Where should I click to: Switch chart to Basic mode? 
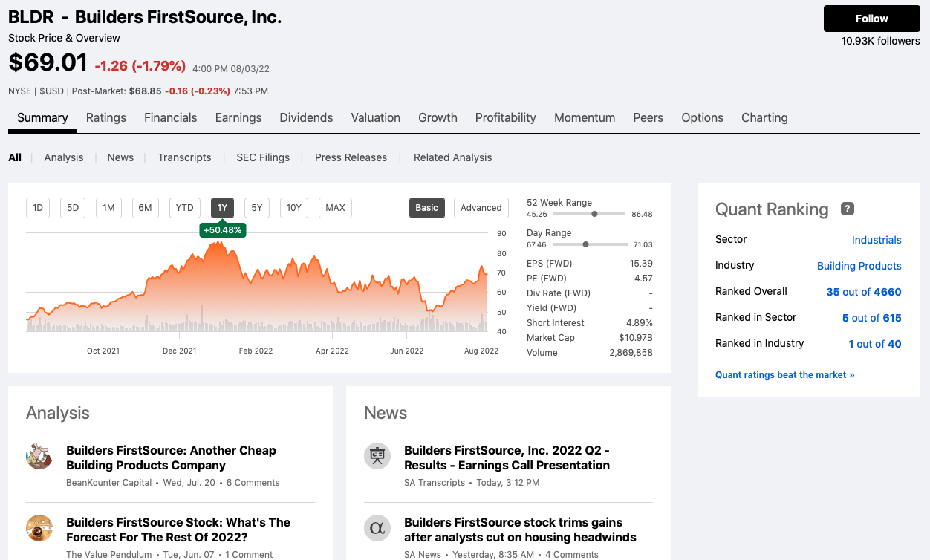[x=427, y=208]
